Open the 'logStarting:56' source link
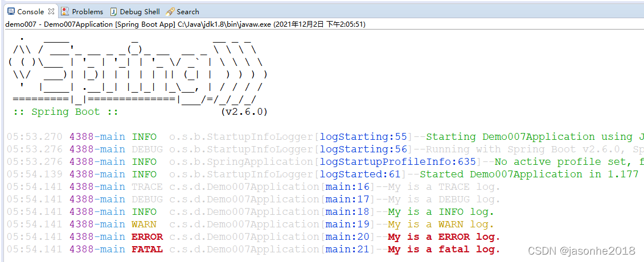 click(x=363, y=149)
